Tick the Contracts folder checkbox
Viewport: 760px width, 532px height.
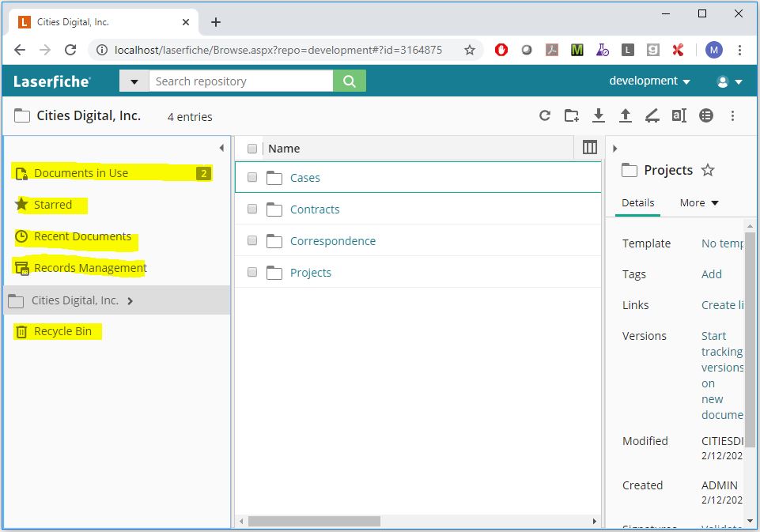pos(252,209)
